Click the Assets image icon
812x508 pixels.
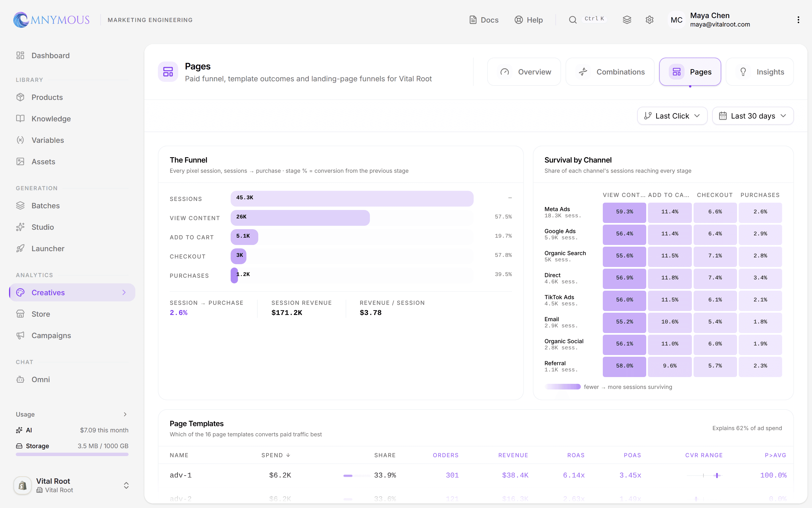click(x=21, y=162)
